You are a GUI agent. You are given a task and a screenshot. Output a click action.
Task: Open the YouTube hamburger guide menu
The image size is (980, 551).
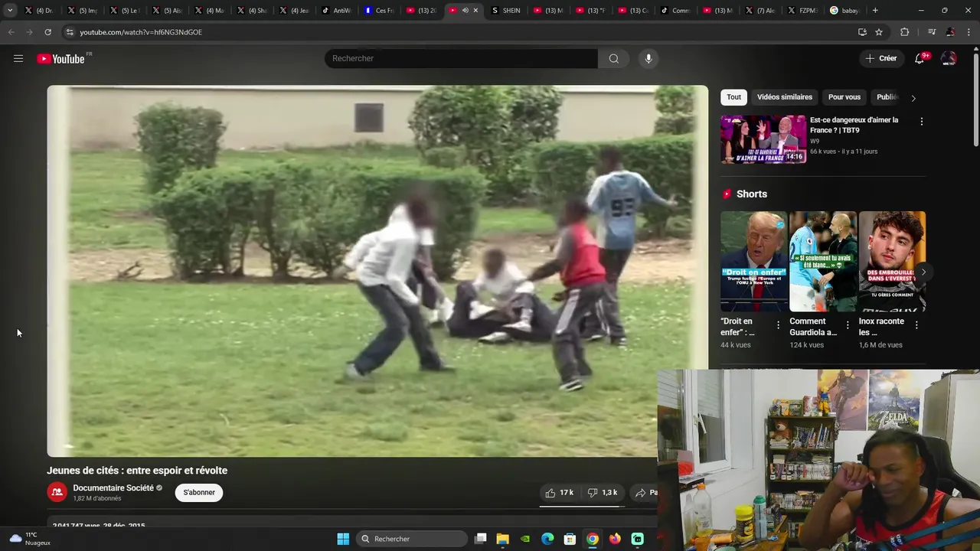(x=18, y=58)
